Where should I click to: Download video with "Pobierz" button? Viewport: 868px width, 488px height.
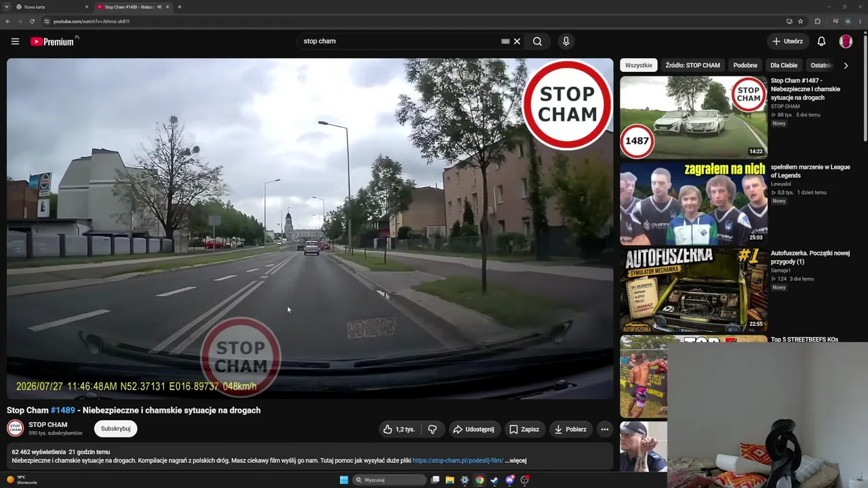click(570, 429)
